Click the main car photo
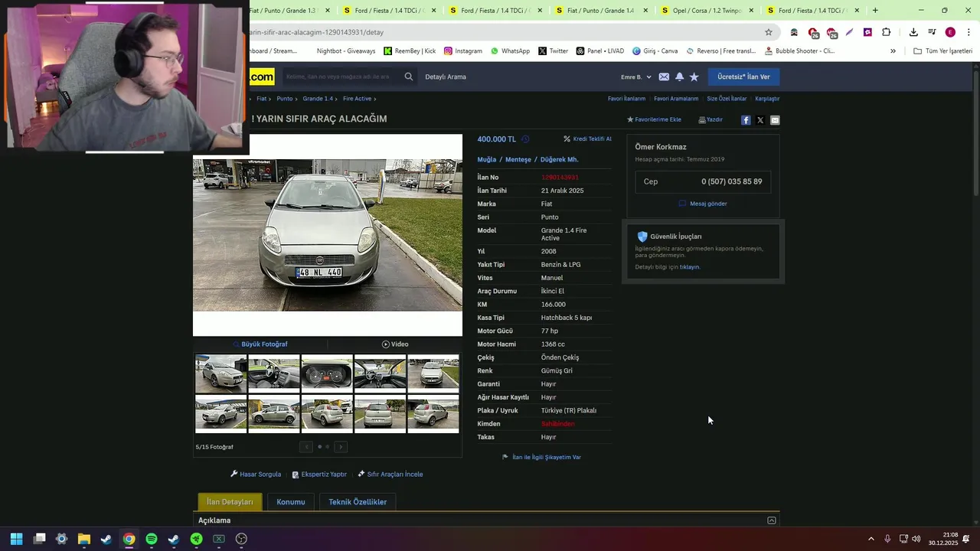Image resolution: width=980 pixels, height=551 pixels. 328,235
